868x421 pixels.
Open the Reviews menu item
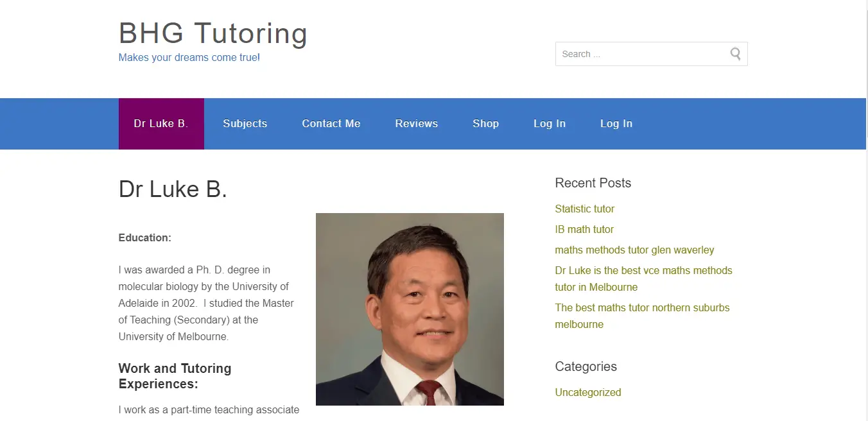(x=417, y=124)
